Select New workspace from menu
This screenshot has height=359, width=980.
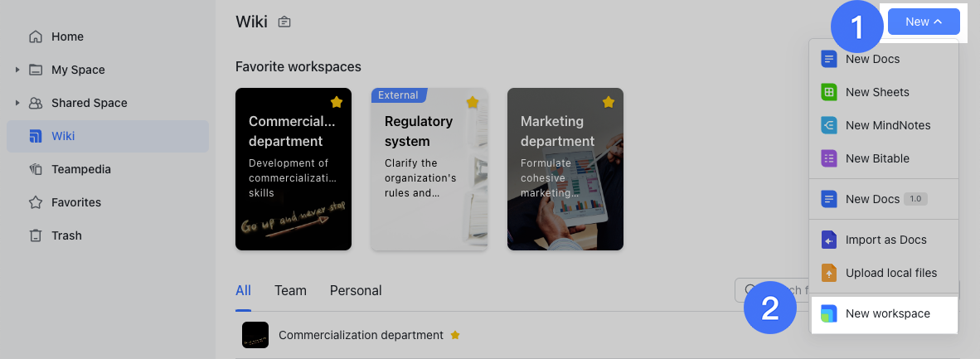click(887, 313)
